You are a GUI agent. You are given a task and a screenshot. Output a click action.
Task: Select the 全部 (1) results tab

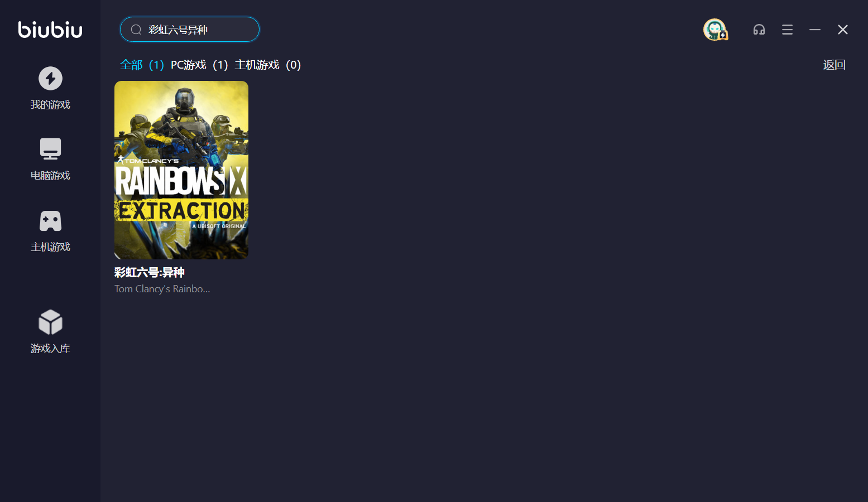(x=142, y=65)
